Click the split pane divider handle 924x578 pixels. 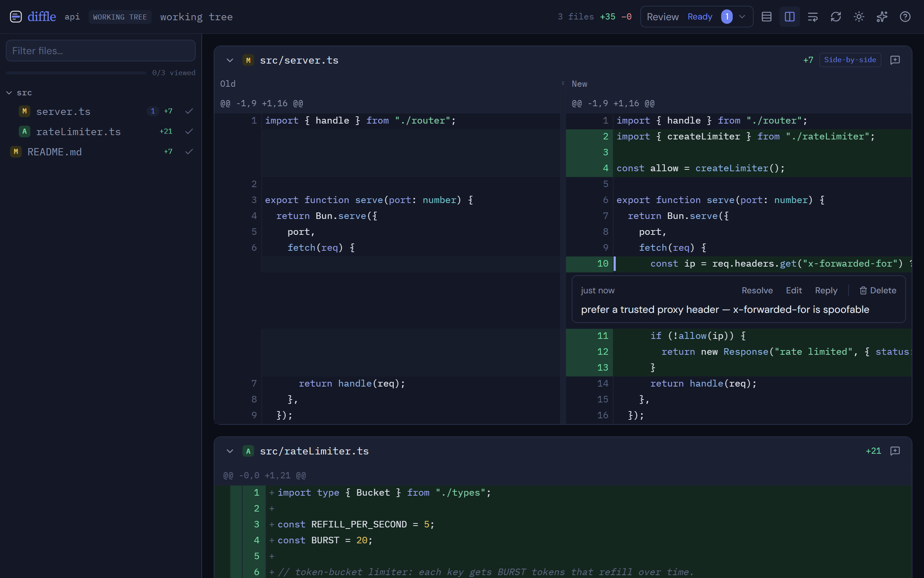(563, 83)
